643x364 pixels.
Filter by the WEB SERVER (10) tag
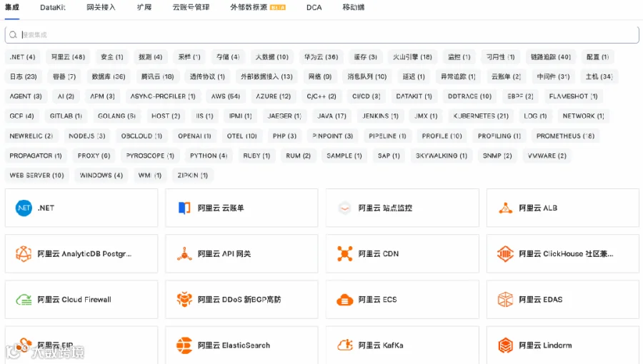click(x=37, y=176)
